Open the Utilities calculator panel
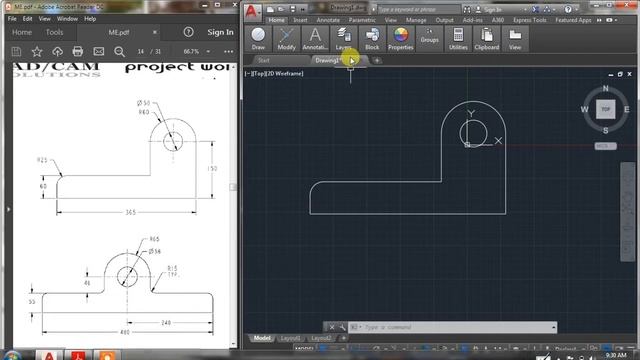 458,39
